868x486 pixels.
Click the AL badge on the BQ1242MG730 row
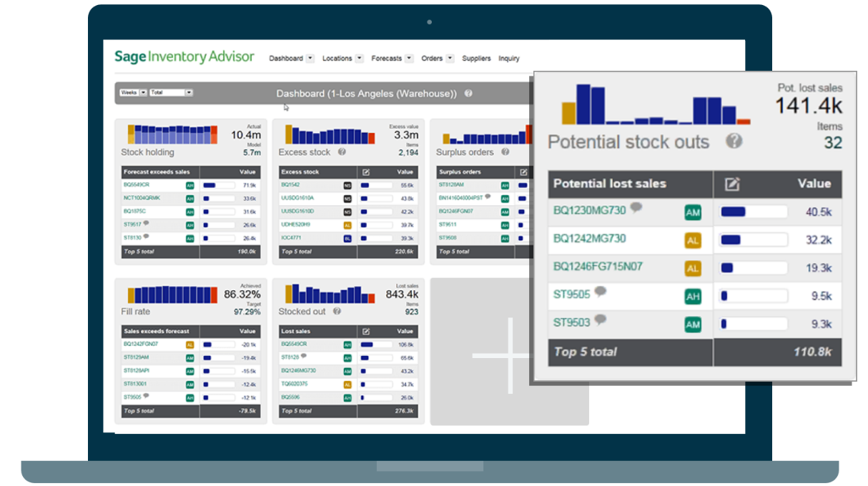[x=693, y=240]
